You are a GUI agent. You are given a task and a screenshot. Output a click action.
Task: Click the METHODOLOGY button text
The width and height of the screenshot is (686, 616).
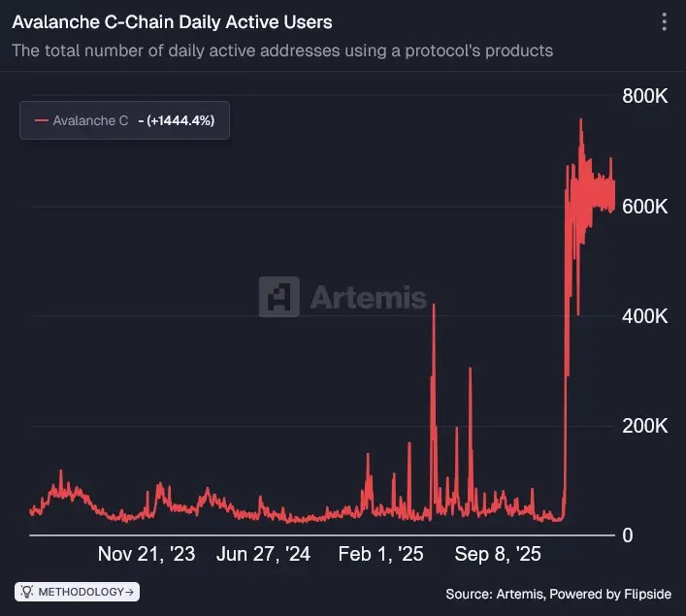[81, 591]
